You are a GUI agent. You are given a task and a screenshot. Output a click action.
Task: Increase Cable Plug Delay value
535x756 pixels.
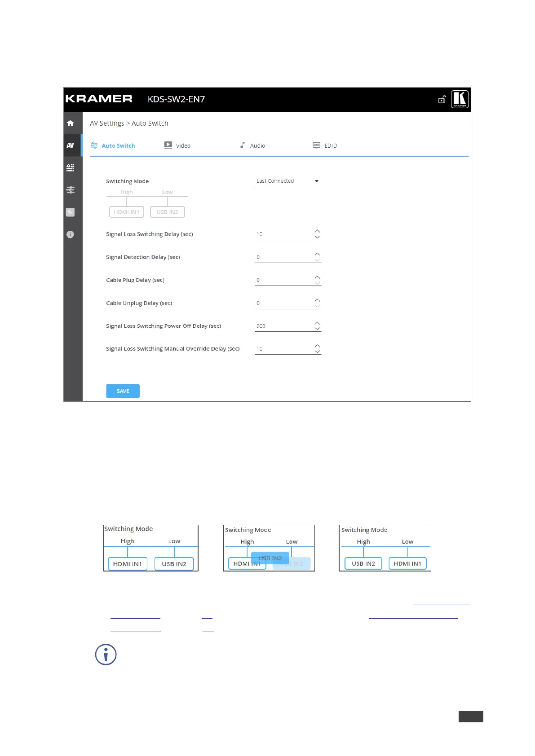pos(317,277)
